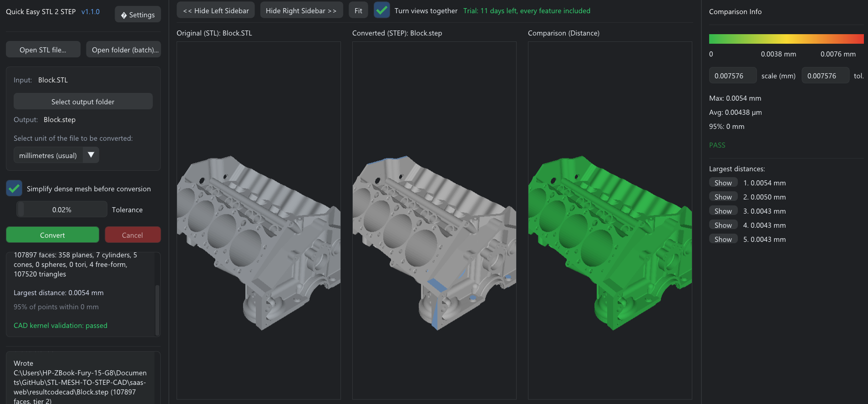Show largest distance number 5

point(723,239)
